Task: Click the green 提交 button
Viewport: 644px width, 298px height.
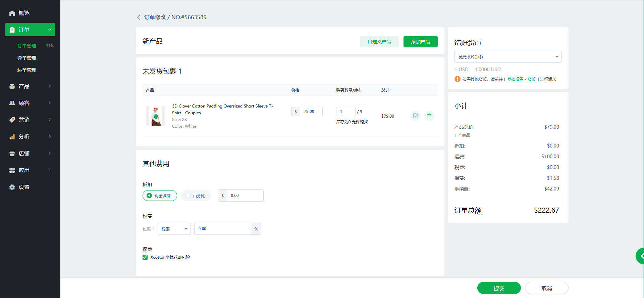Action: click(499, 288)
